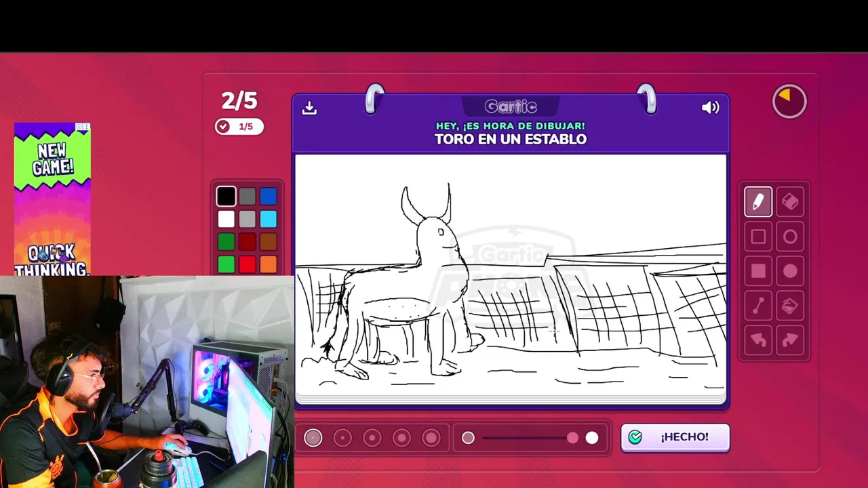Click the 2/5 round counter

[x=239, y=101]
